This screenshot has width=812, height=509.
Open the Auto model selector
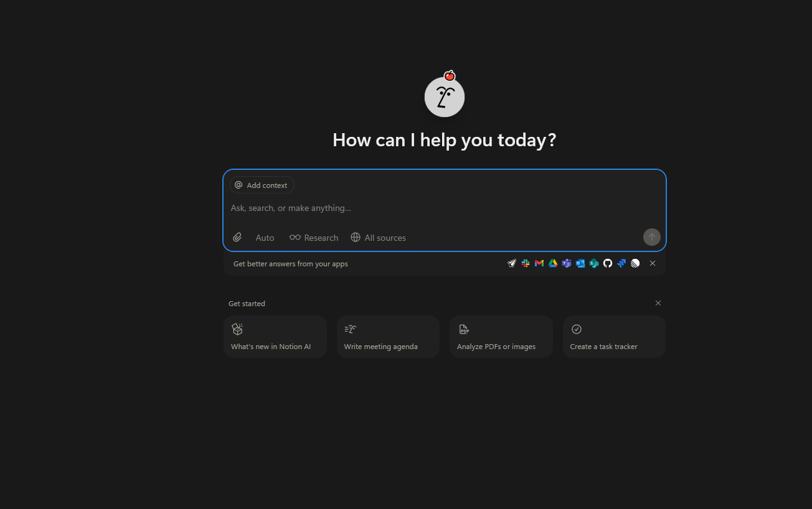coord(265,238)
